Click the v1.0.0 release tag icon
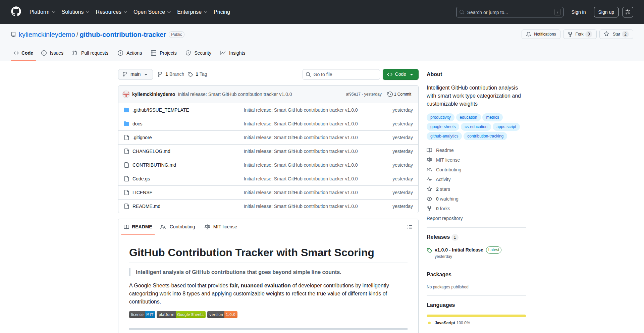 point(429,250)
